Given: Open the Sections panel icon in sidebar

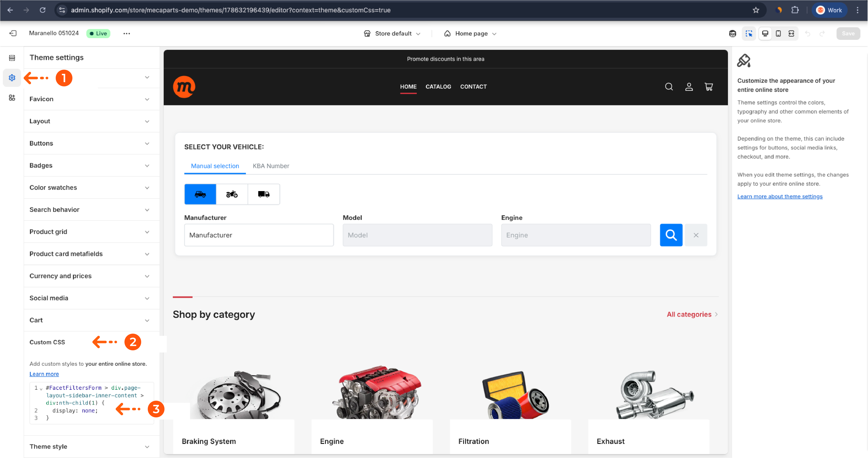Looking at the screenshot, I should coord(12,58).
